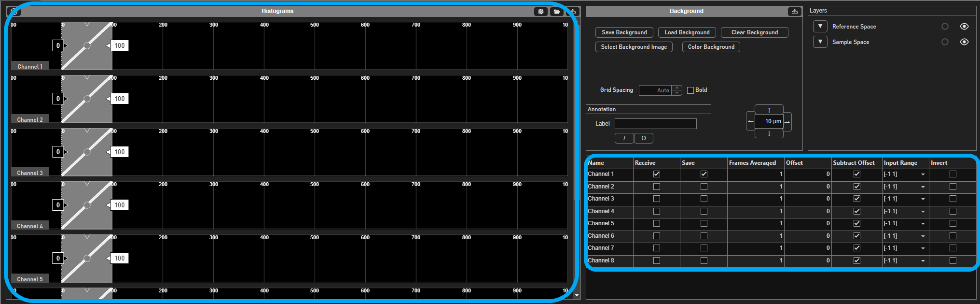Click the pop-out icon in Background panel header
This screenshot has height=304, width=980.
tap(794, 12)
